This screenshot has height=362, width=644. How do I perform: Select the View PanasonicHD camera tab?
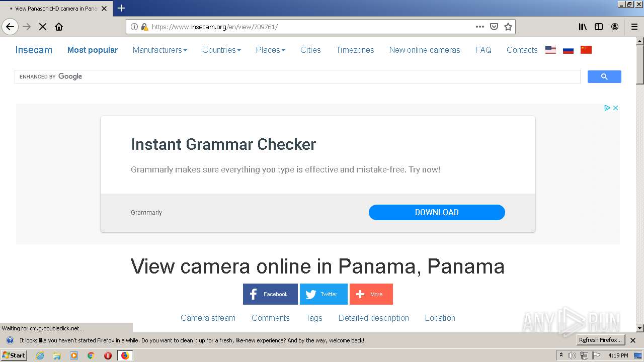click(56, 8)
